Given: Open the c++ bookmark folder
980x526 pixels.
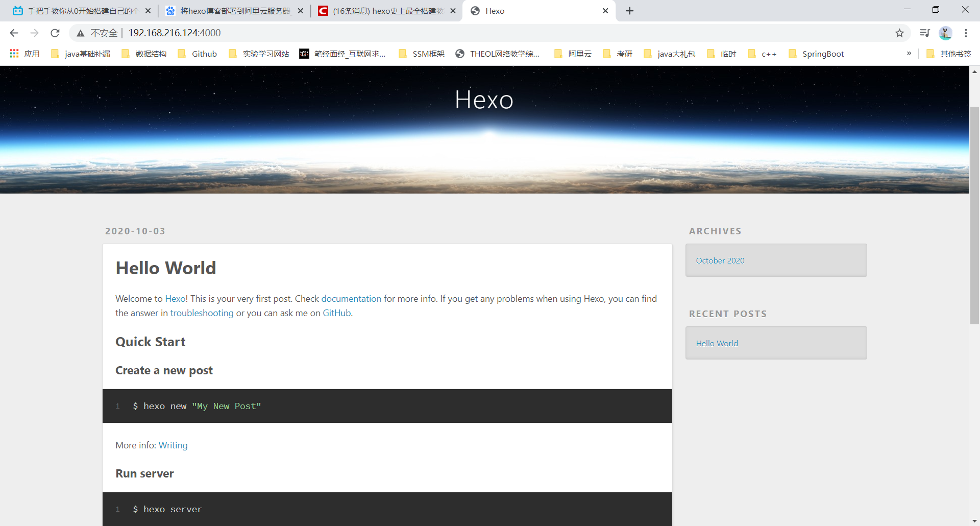Looking at the screenshot, I should [x=762, y=54].
